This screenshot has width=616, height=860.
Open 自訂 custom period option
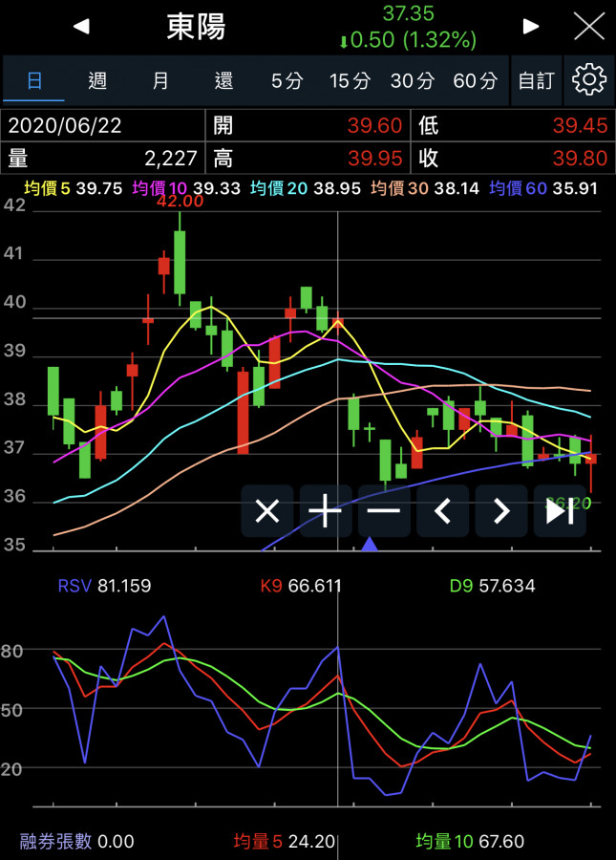tap(536, 80)
